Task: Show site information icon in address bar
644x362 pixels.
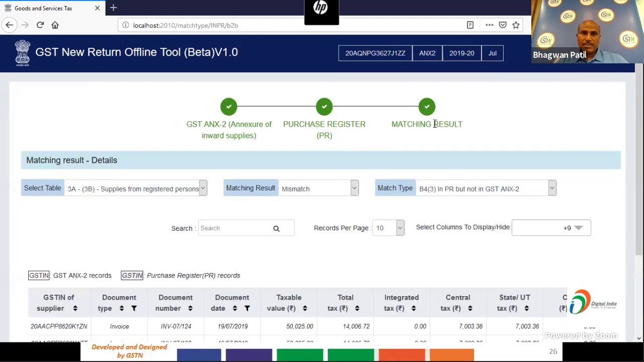Action: [125, 25]
